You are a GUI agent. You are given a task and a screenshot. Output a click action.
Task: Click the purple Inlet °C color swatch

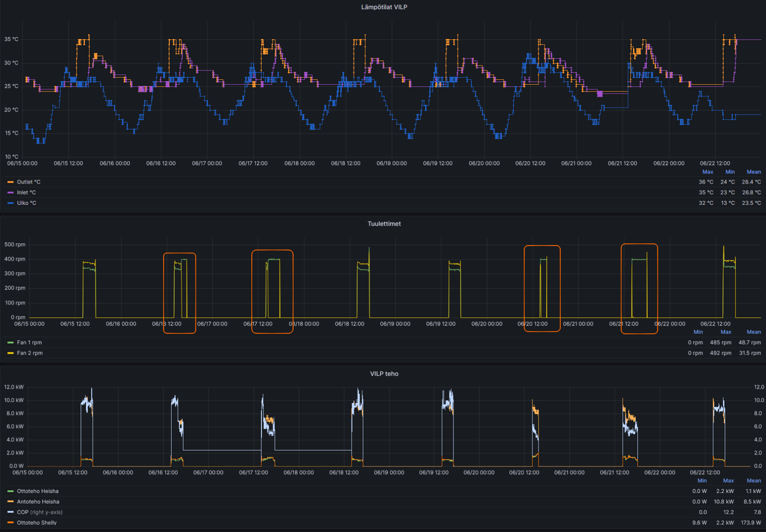(x=11, y=193)
